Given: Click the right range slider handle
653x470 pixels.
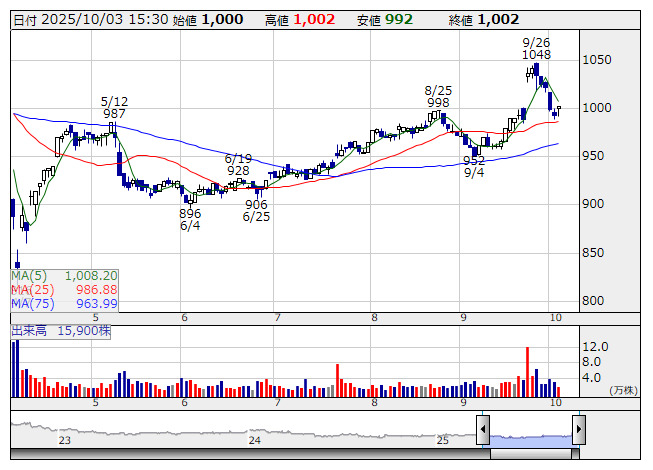Looking at the screenshot, I should coord(578,431).
